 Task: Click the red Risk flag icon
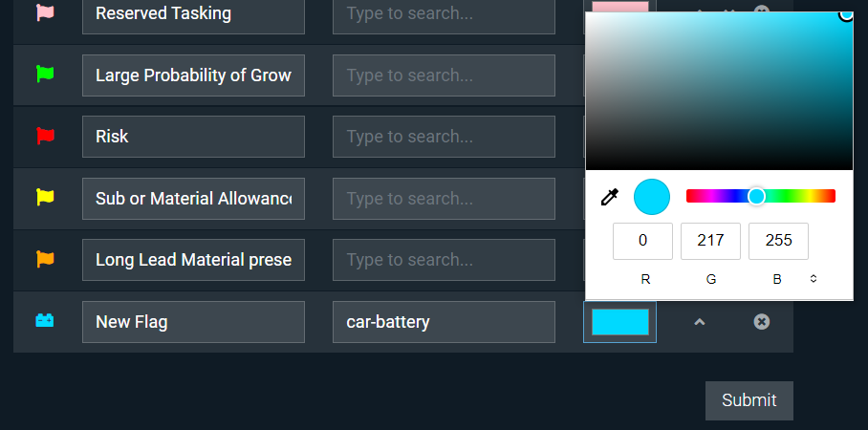45,136
